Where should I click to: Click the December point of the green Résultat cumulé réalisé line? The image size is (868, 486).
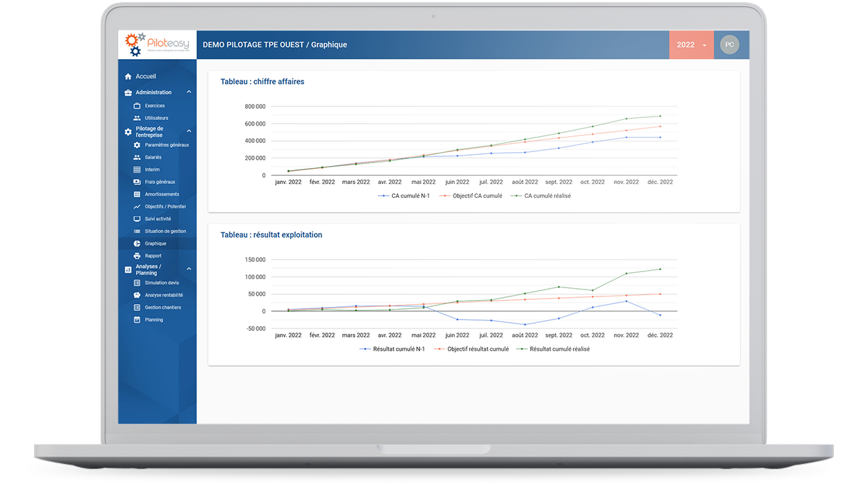(660, 269)
